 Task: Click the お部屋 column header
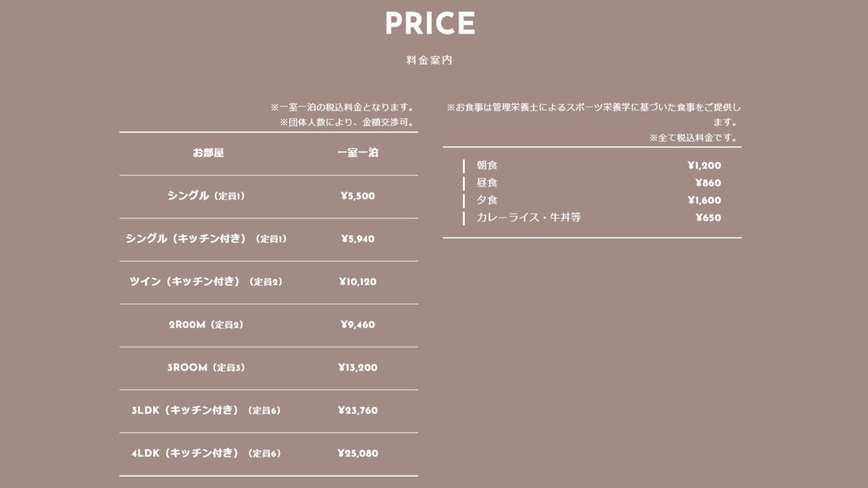tap(208, 153)
